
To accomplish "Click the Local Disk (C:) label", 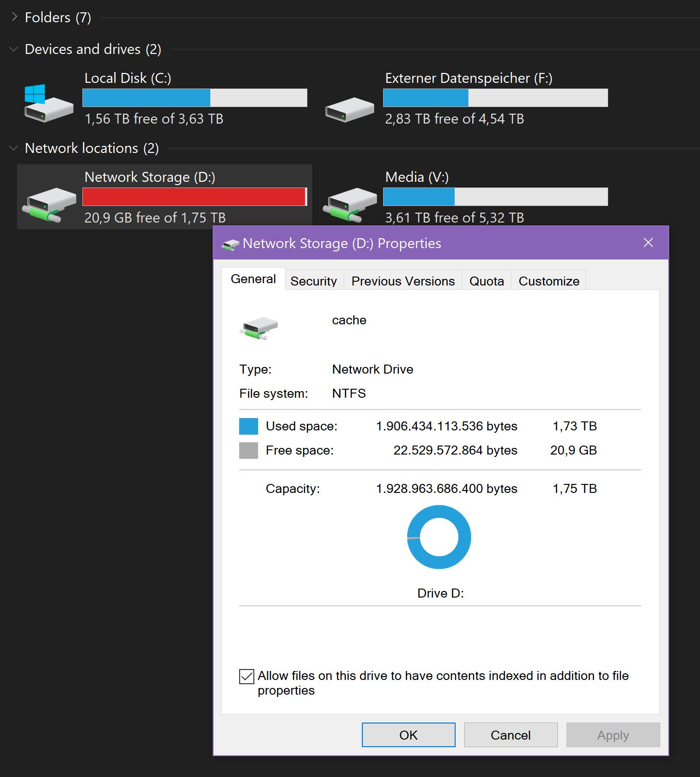I will pyautogui.click(x=128, y=78).
